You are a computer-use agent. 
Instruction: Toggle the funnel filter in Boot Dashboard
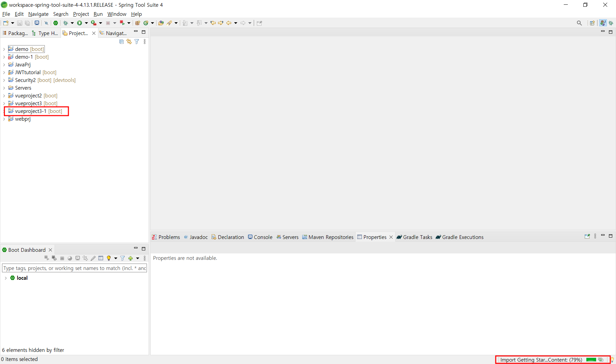122,258
